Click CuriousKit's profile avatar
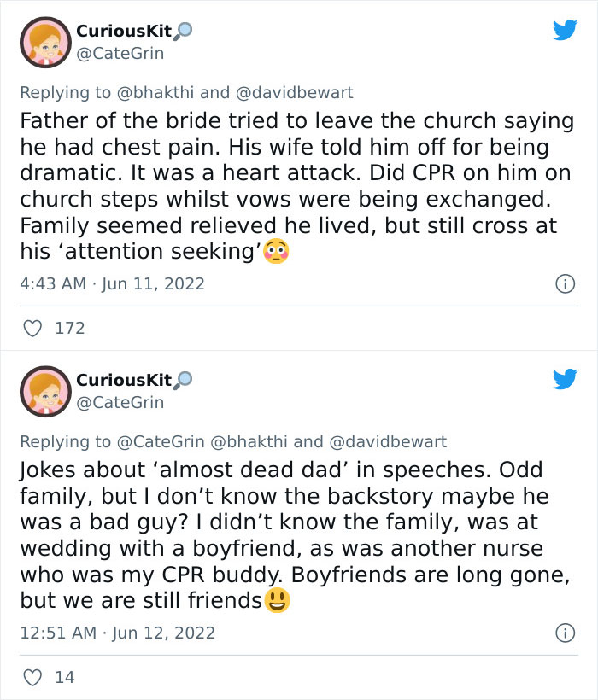 point(46,41)
